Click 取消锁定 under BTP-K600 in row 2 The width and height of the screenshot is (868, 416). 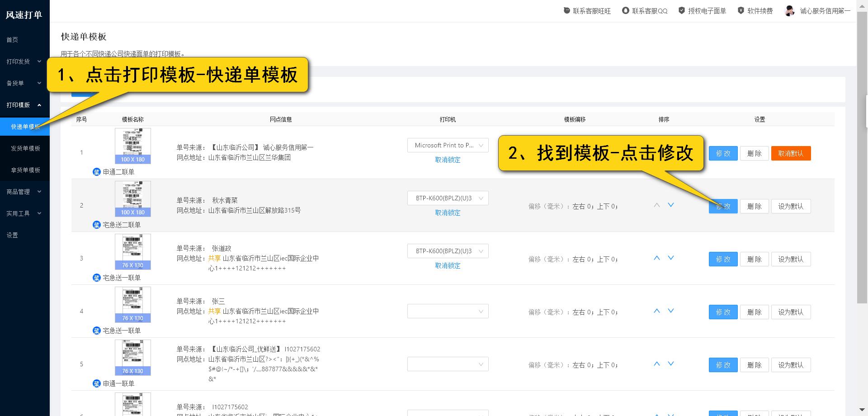click(x=447, y=213)
